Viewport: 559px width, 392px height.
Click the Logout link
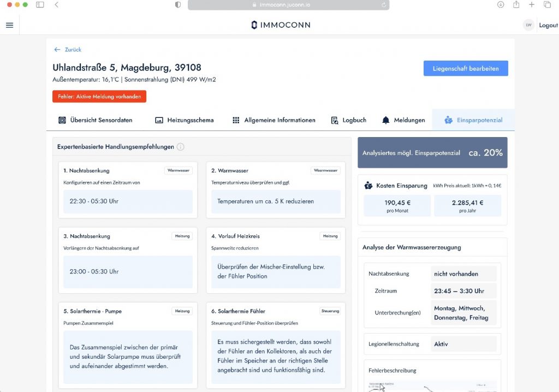548,25
